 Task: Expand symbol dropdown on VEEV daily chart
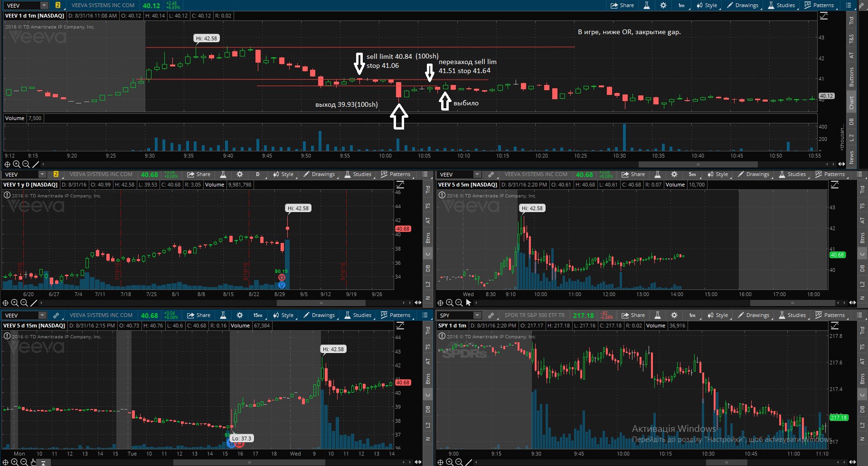tap(42, 174)
